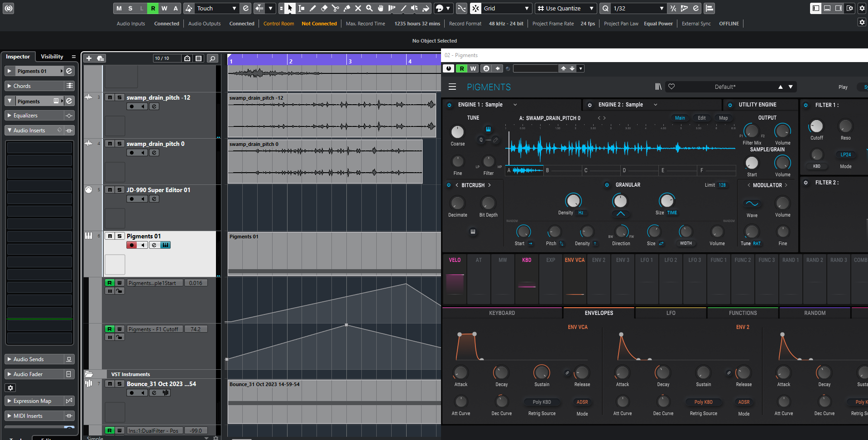This screenshot has height=440, width=868.
Task: Click the Add Track plus icon
Action: click(89, 58)
